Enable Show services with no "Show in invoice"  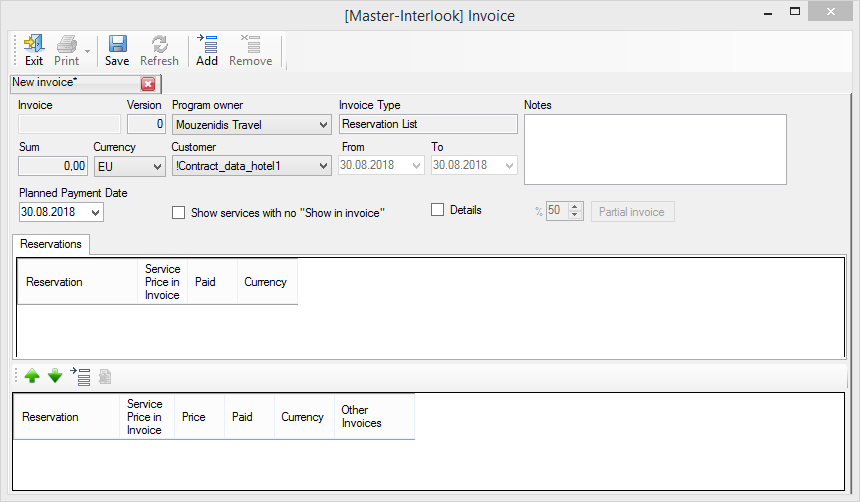tap(179, 213)
